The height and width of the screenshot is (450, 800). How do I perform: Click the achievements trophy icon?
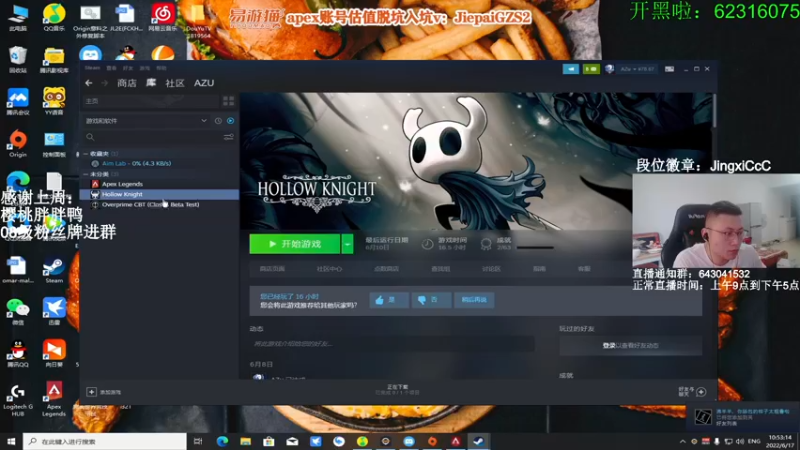click(486, 244)
